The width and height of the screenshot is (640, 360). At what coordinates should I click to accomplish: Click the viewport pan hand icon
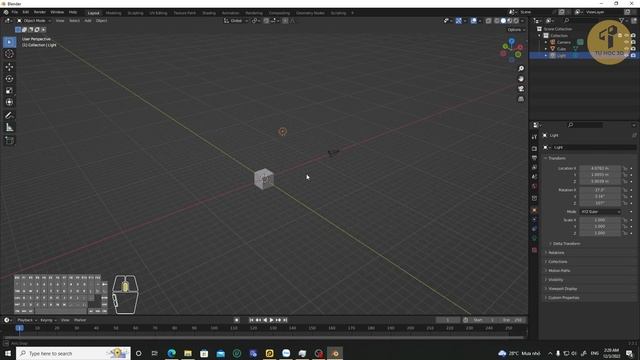[x=521, y=79]
